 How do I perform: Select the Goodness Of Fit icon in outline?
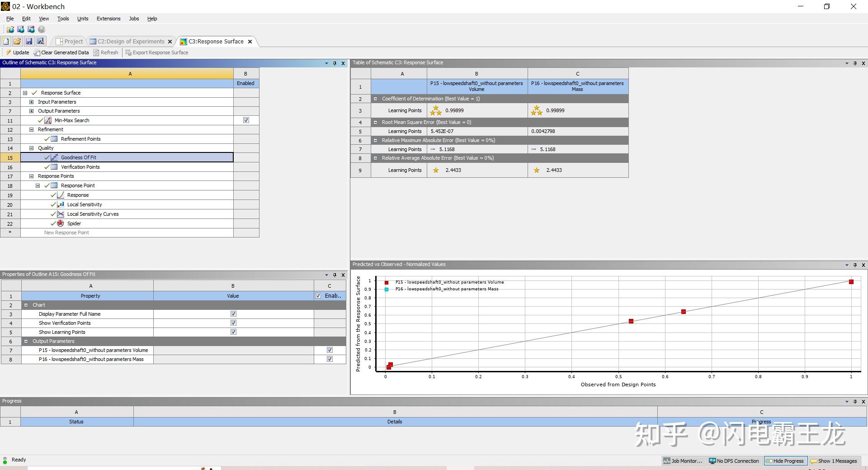(55, 157)
